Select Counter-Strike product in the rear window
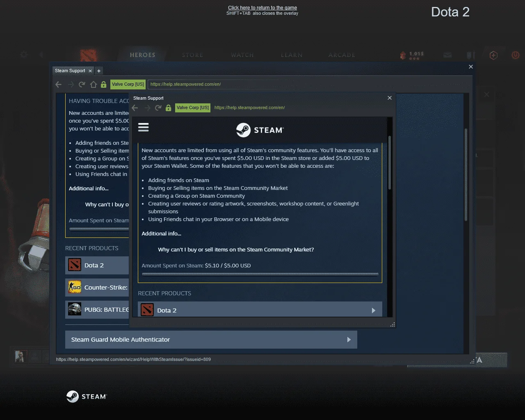Screen dimensions: 525x420 click(97, 287)
